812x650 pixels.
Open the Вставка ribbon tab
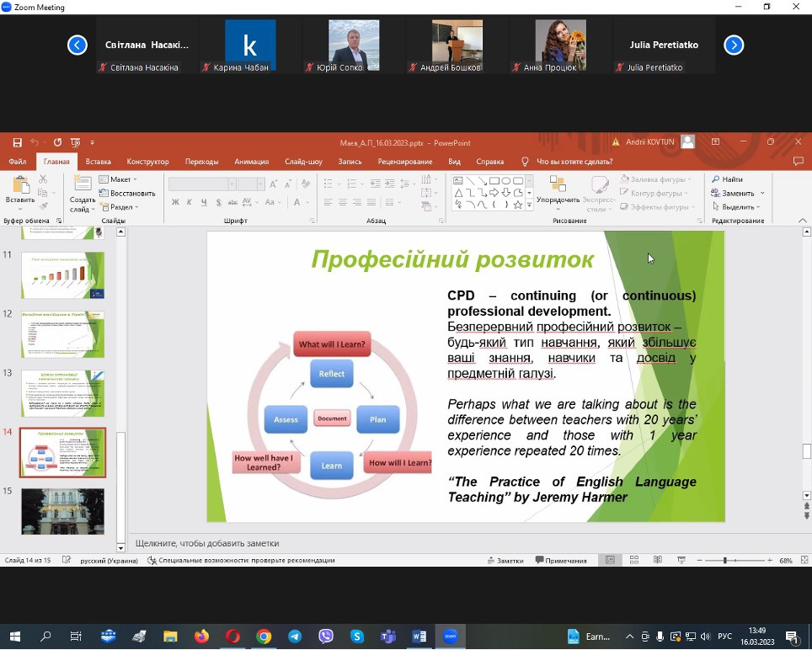click(98, 162)
